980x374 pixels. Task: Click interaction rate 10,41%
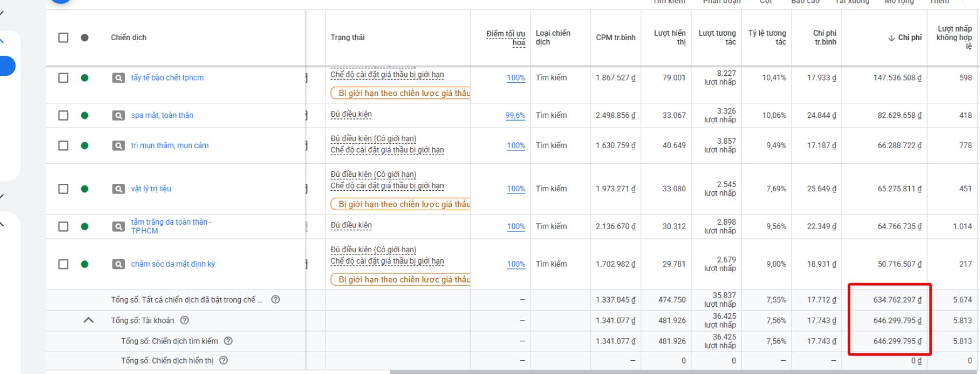774,78
